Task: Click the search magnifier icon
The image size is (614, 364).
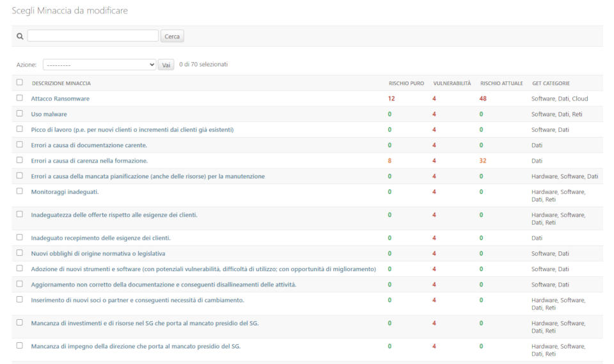Action: coord(20,36)
